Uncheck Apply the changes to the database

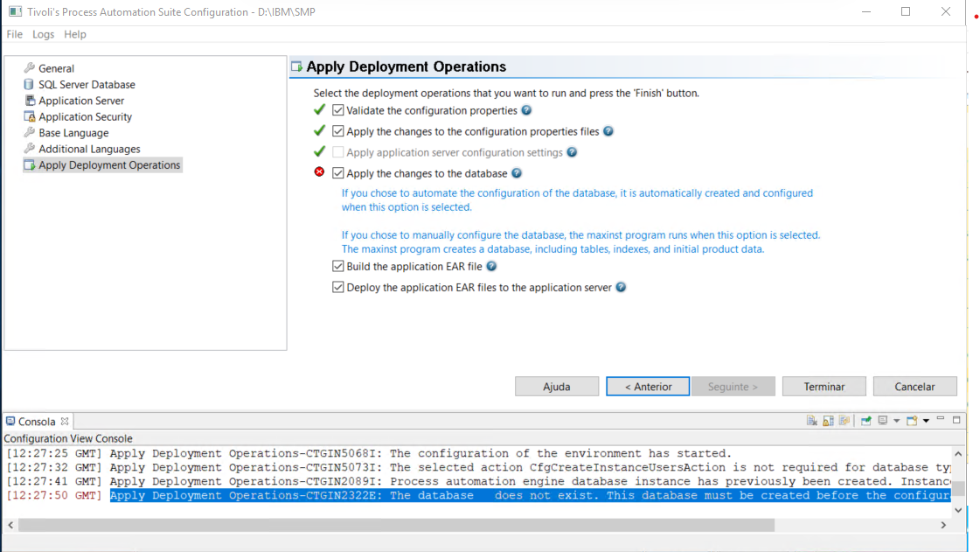(338, 173)
